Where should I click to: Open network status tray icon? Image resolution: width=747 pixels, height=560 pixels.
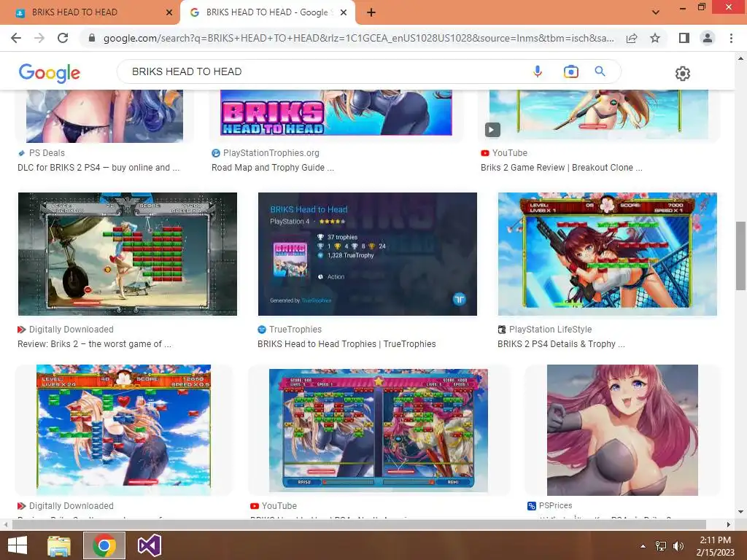pyautogui.click(x=661, y=546)
